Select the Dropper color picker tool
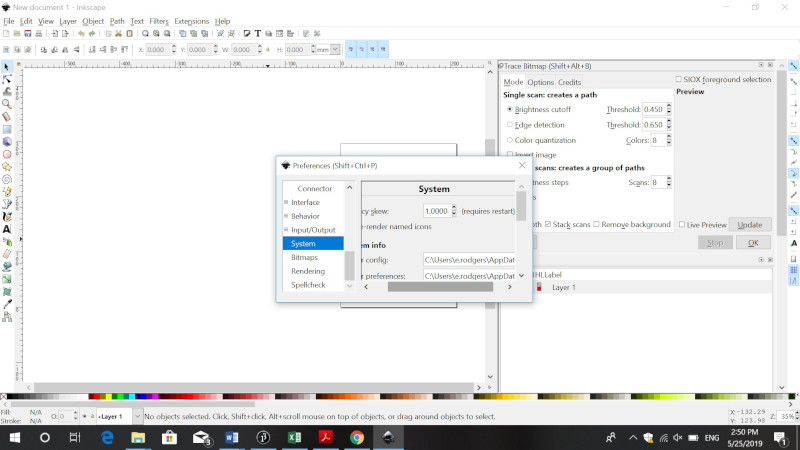800x450 pixels. (x=7, y=304)
